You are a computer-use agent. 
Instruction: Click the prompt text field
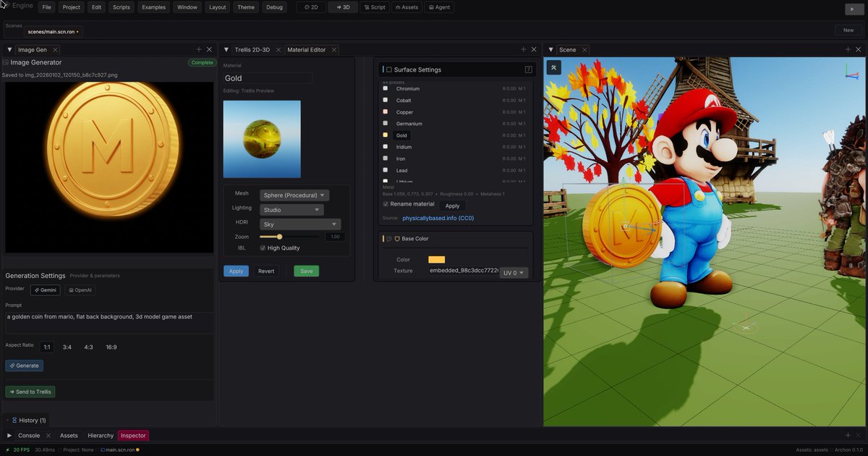[x=109, y=323]
